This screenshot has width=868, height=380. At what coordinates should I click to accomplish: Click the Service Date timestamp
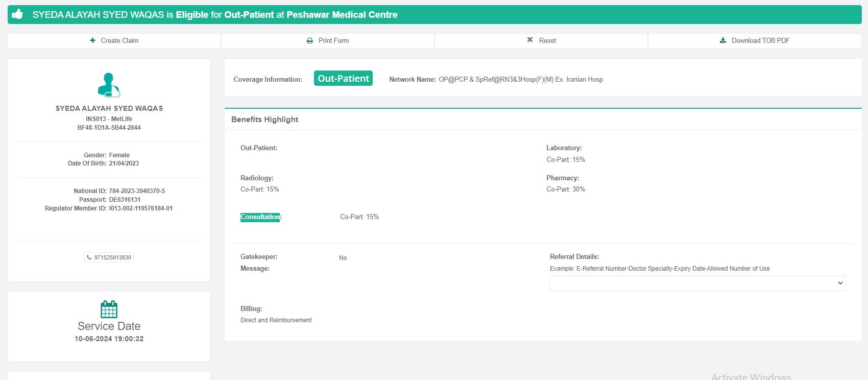coord(109,339)
